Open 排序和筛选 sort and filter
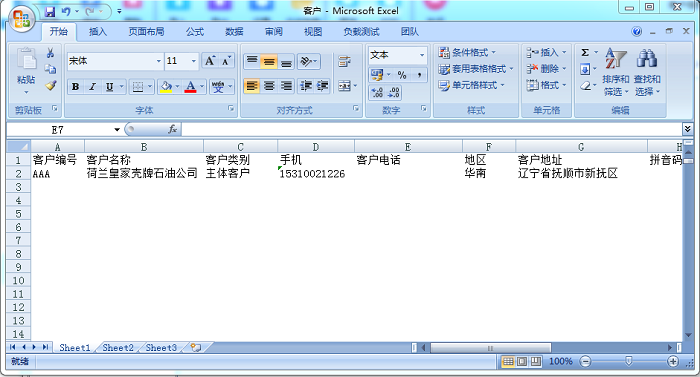700x377 pixels. [x=616, y=71]
